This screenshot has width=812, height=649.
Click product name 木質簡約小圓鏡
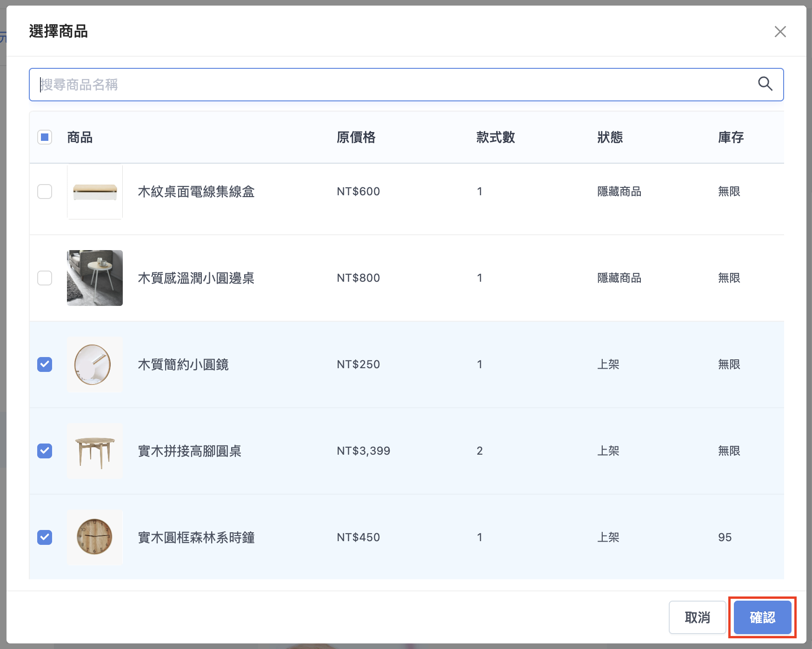click(x=183, y=364)
